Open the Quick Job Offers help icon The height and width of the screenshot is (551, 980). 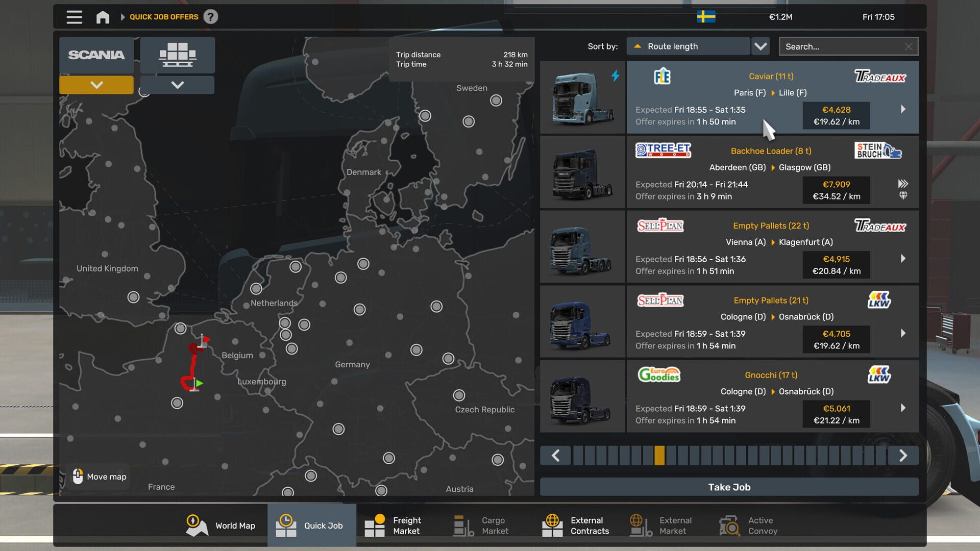(x=211, y=17)
